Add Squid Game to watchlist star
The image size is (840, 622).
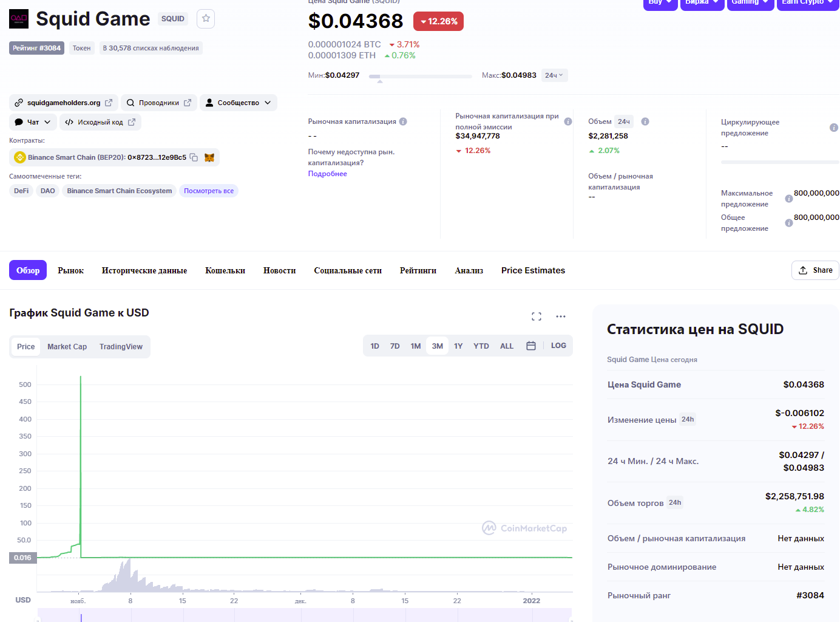(206, 19)
